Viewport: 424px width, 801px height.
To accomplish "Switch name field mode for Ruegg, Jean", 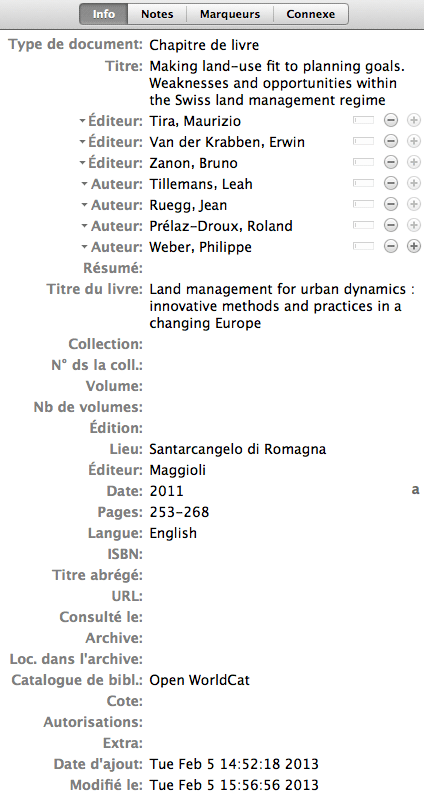I will click(x=364, y=205).
